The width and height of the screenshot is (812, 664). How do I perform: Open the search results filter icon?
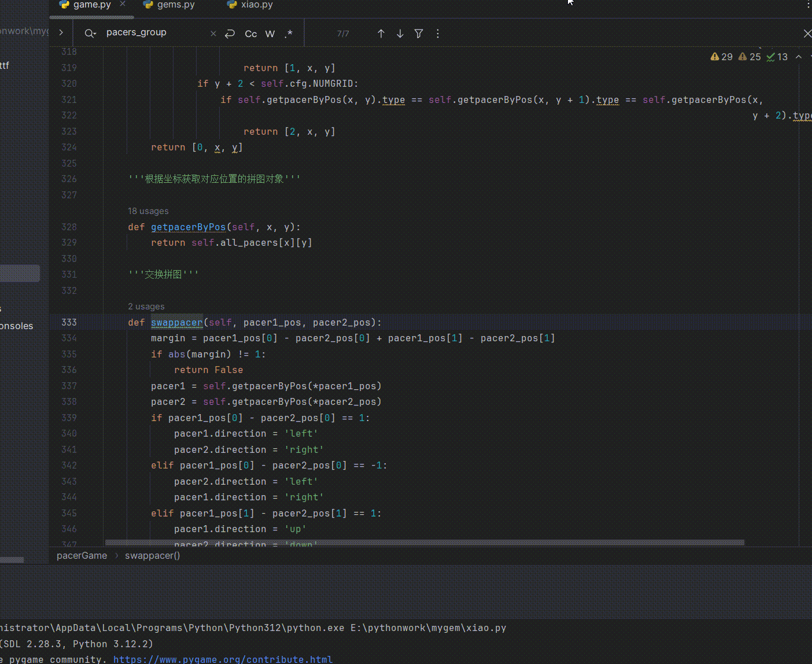pyautogui.click(x=419, y=34)
